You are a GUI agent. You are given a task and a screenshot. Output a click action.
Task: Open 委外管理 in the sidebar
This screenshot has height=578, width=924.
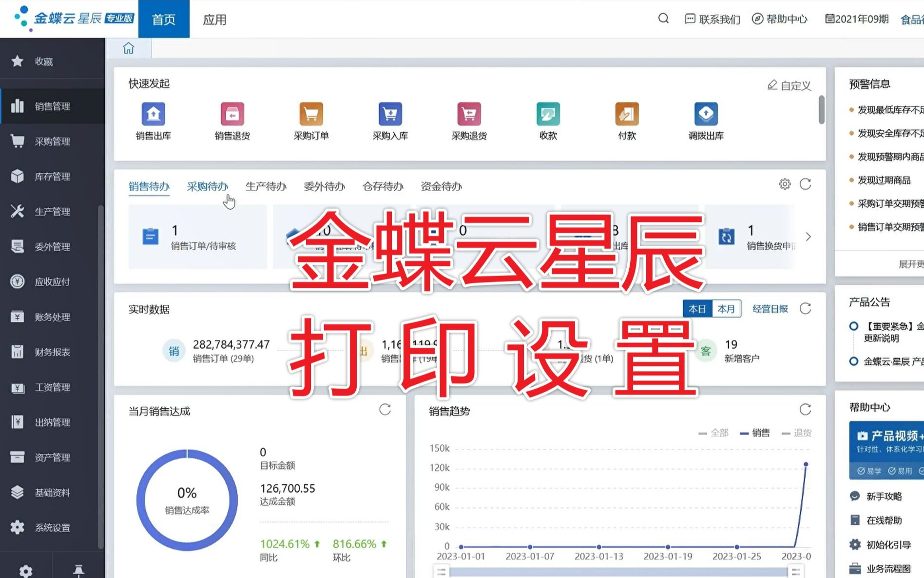pyautogui.click(x=53, y=247)
